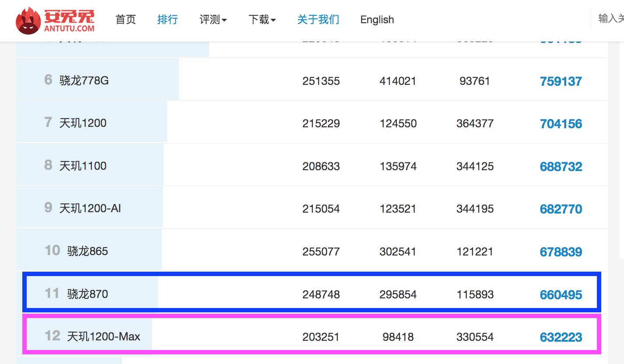Click rank number 9

48,207
